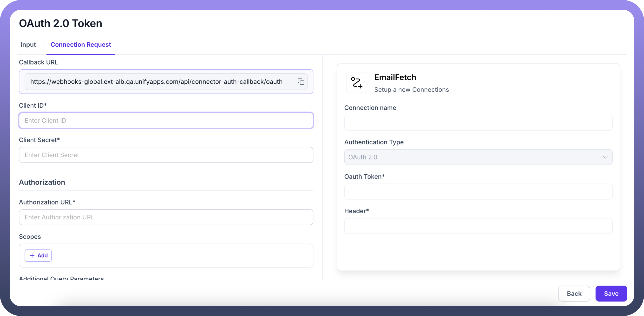Copy the Callback URL with copy icon

(x=301, y=82)
